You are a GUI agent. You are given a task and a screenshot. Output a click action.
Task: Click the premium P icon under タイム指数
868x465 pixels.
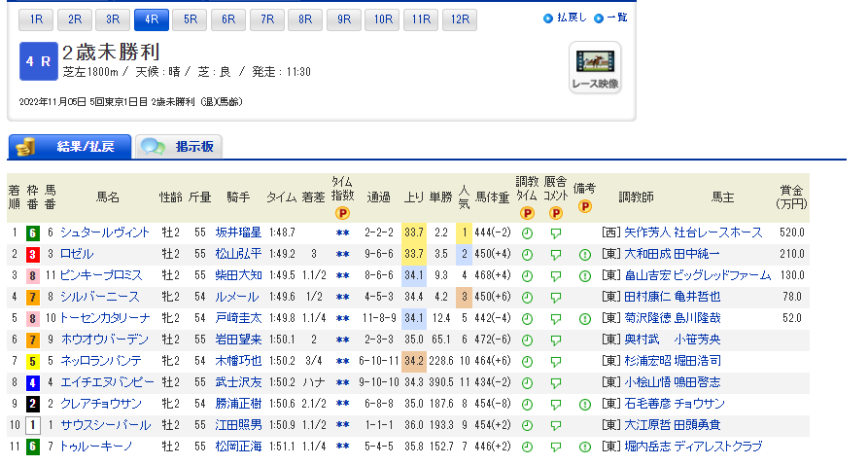(x=342, y=213)
